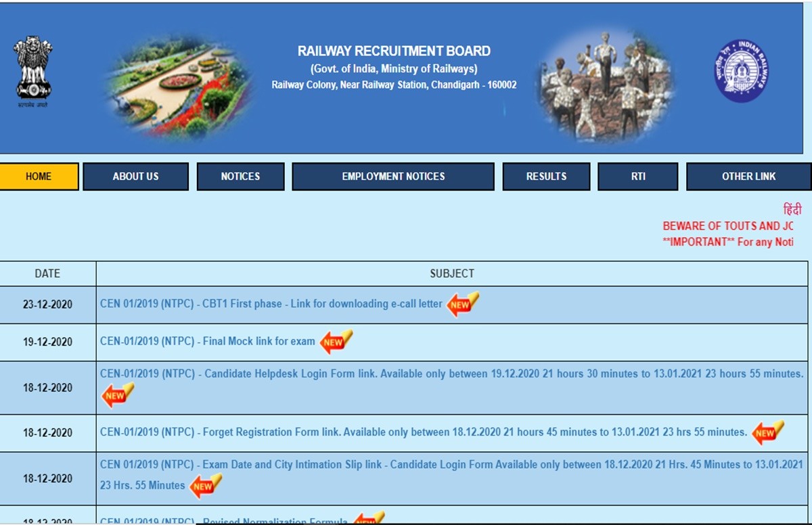Click the Indian Railways round logo
This screenshot has height=525, width=812.
[x=741, y=71]
